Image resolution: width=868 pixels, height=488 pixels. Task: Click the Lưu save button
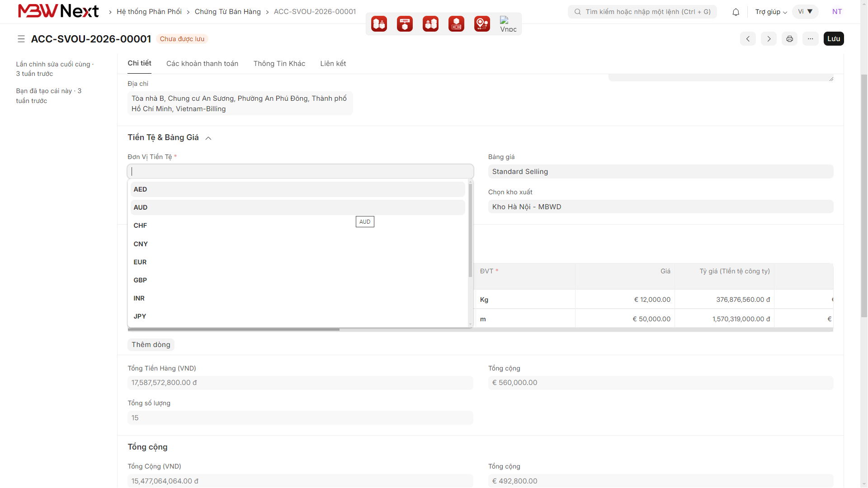click(x=834, y=39)
